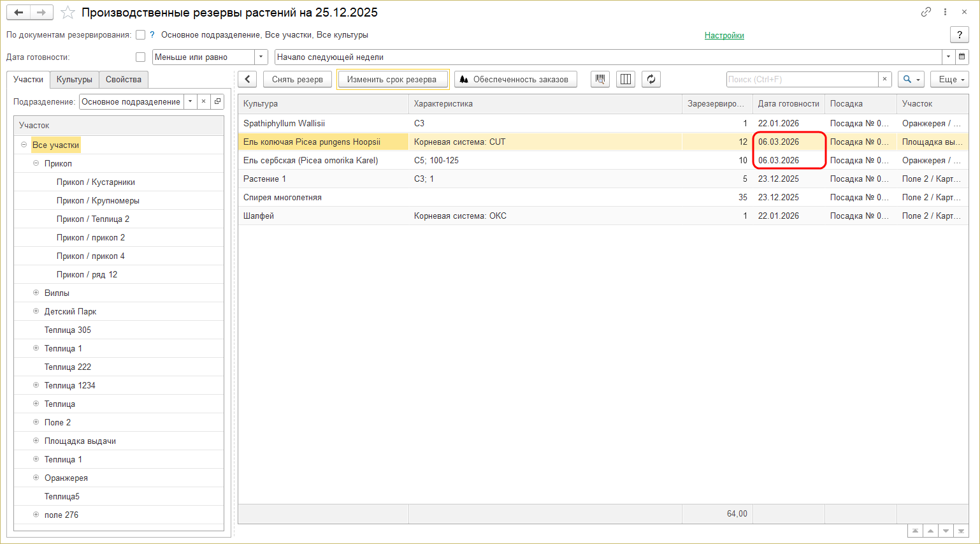This screenshot has width=980, height=544.
Task: Click the Корневая система: CUT cell
Action: point(545,142)
